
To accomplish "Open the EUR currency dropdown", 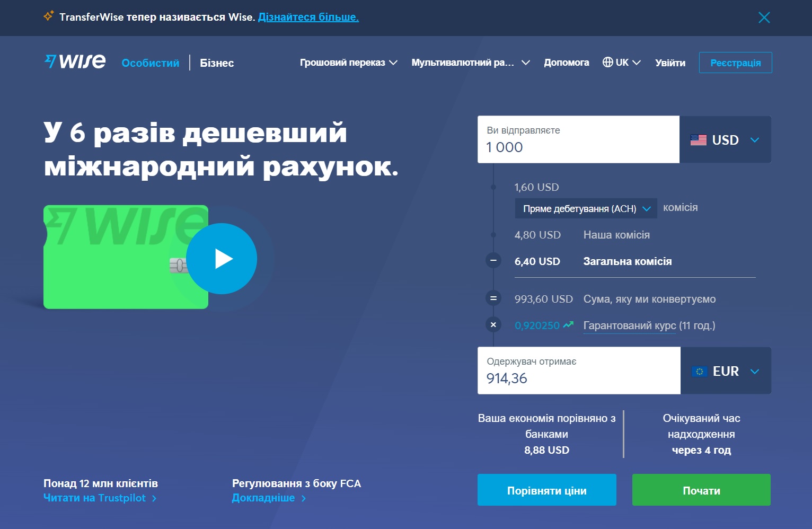I will (x=726, y=371).
